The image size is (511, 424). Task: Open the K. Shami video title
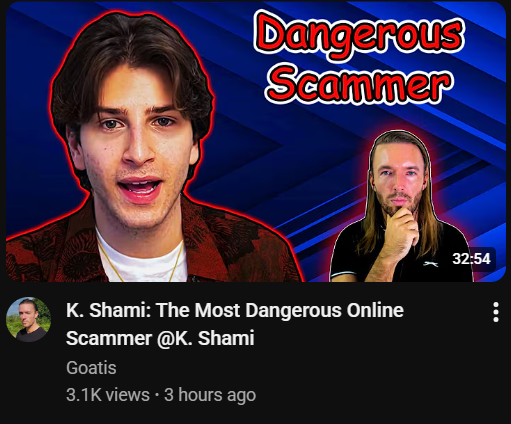click(x=235, y=324)
